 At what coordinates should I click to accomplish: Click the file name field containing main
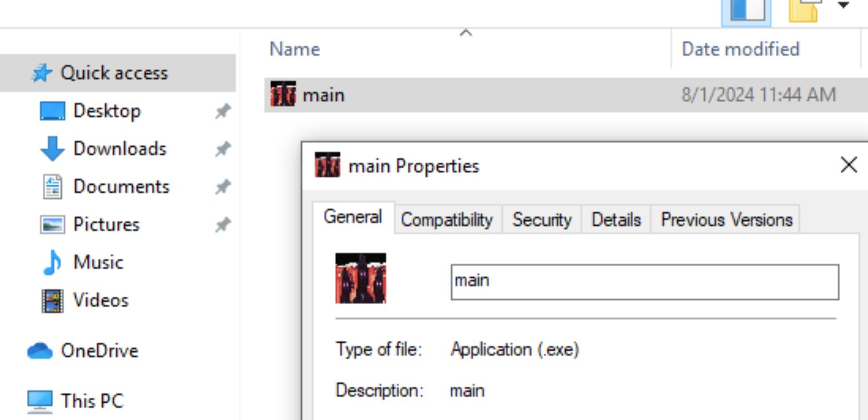click(x=644, y=282)
